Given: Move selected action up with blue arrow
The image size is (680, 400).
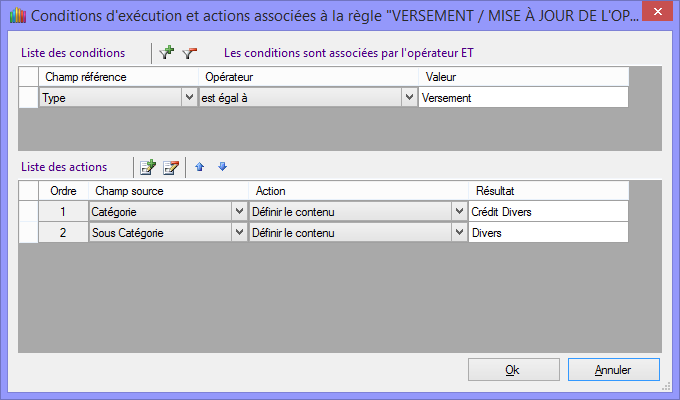Looking at the screenshot, I should pyautogui.click(x=200, y=167).
